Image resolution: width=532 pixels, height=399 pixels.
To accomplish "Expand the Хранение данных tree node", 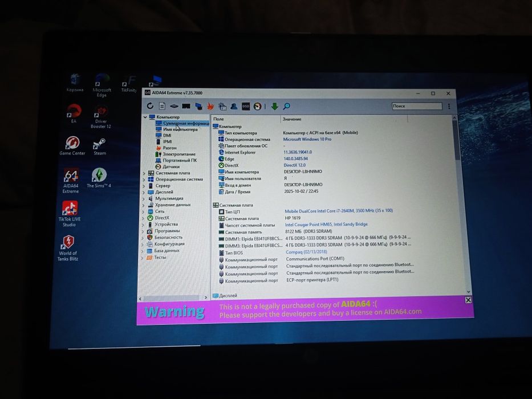I will click(x=144, y=205).
